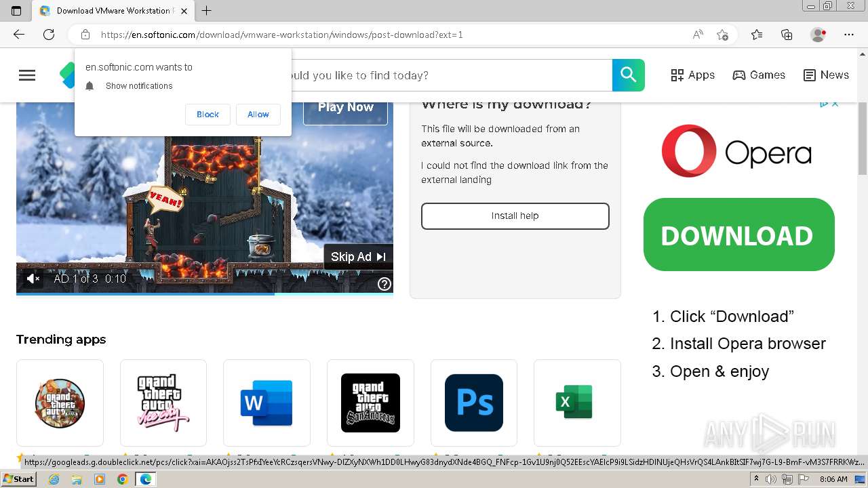Open the Favorites list icon

[757, 35]
